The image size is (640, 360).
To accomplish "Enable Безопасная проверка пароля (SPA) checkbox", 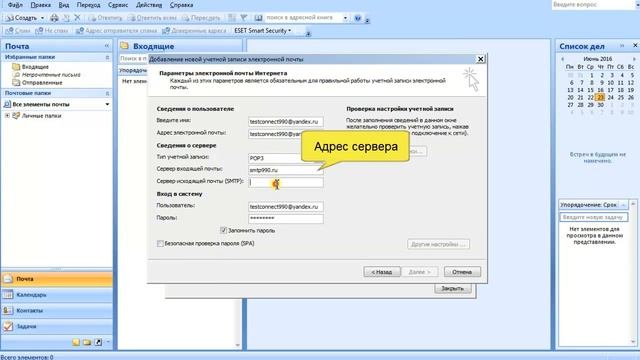I will [160, 244].
